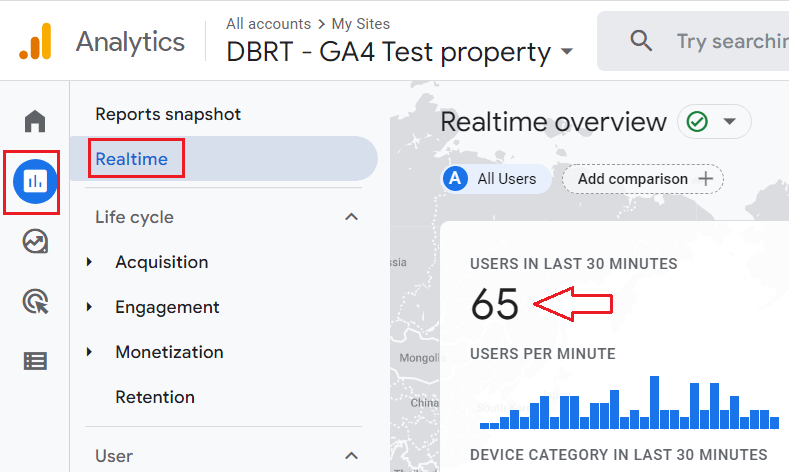
Task: Open the Reports bar chart icon
Action: pyautogui.click(x=35, y=181)
